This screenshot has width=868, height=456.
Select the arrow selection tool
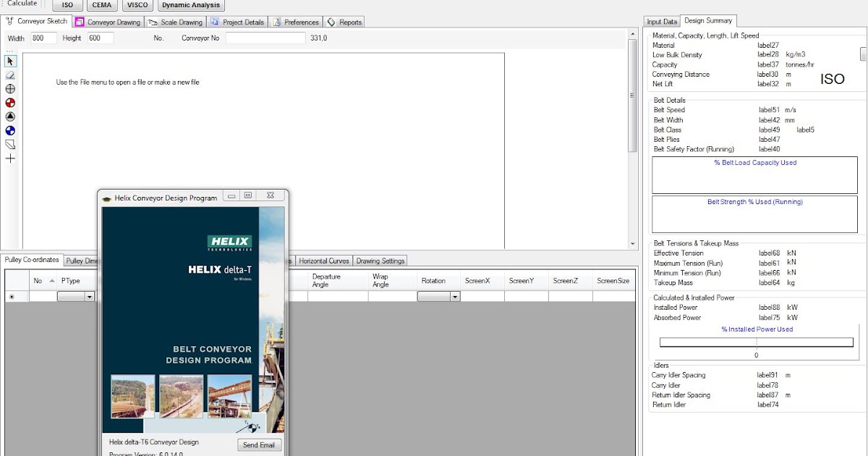(10, 62)
